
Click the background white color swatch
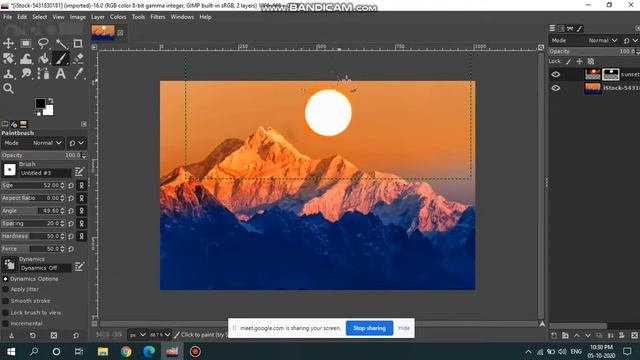pyautogui.click(x=48, y=110)
